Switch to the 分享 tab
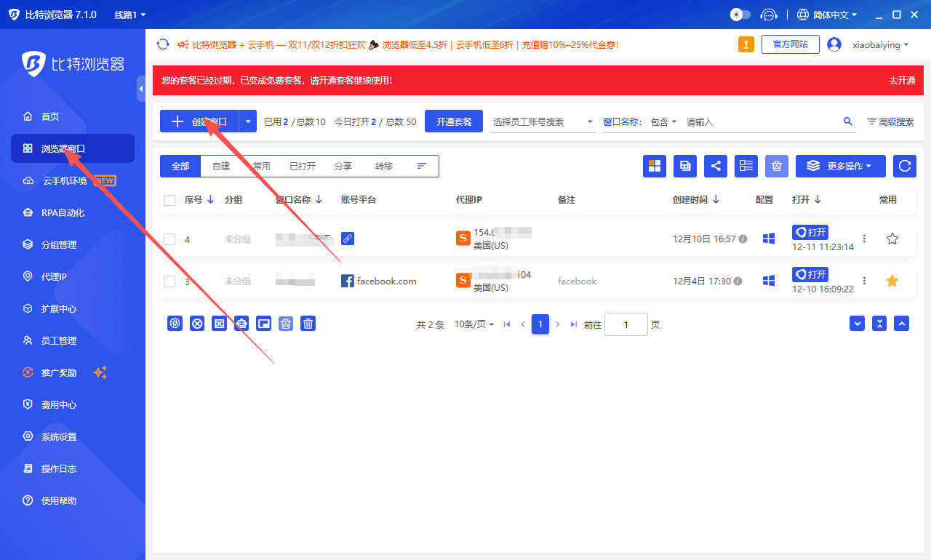 (343, 166)
